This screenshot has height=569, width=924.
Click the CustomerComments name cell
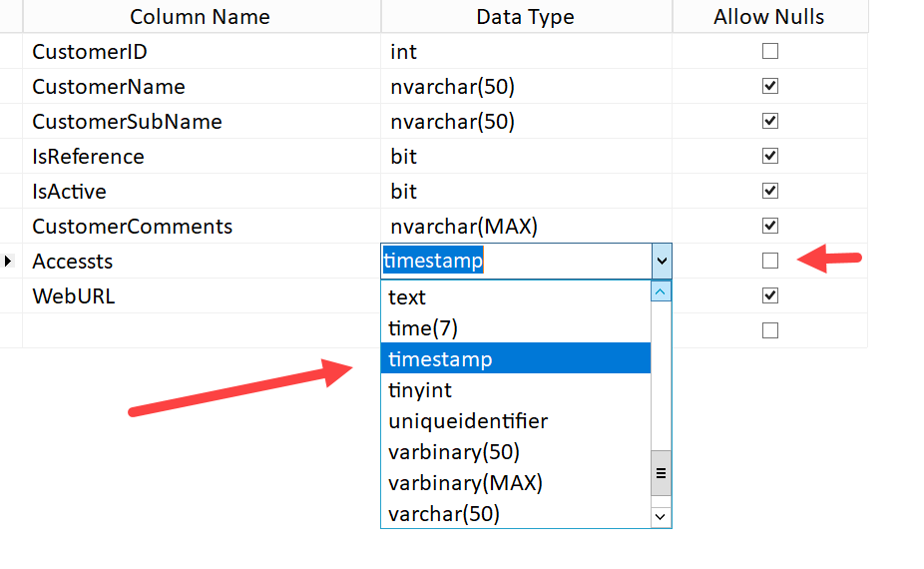point(202,226)
